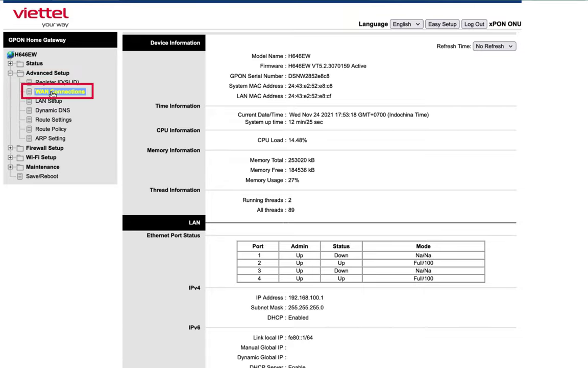
Task: Click the Firewall Setup folder icon
Action: [20, 148]
